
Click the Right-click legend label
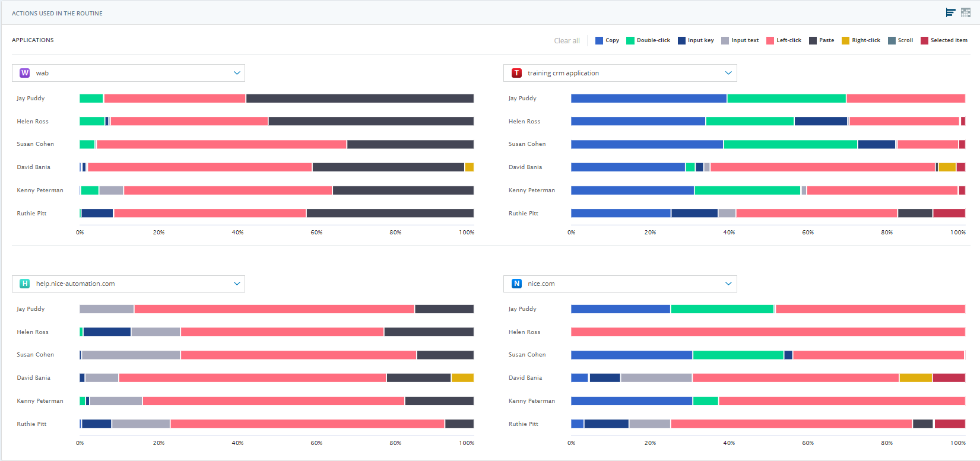(x=865, y=40)
